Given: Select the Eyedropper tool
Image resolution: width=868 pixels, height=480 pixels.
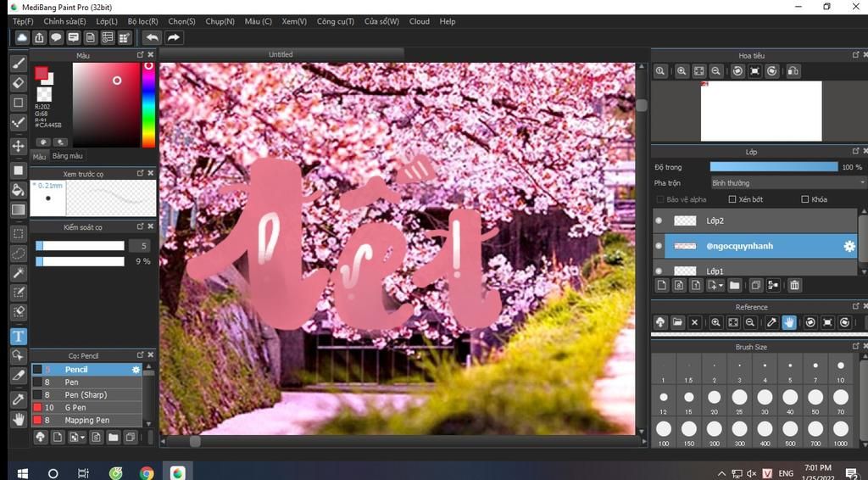Looking at the screenshot, I should 19,399.
